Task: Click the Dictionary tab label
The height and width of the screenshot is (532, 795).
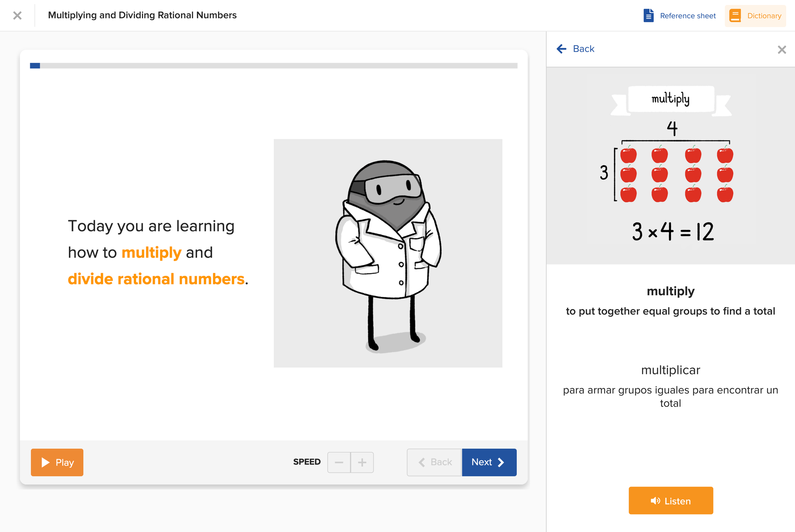Action: (x=764, y=16)
